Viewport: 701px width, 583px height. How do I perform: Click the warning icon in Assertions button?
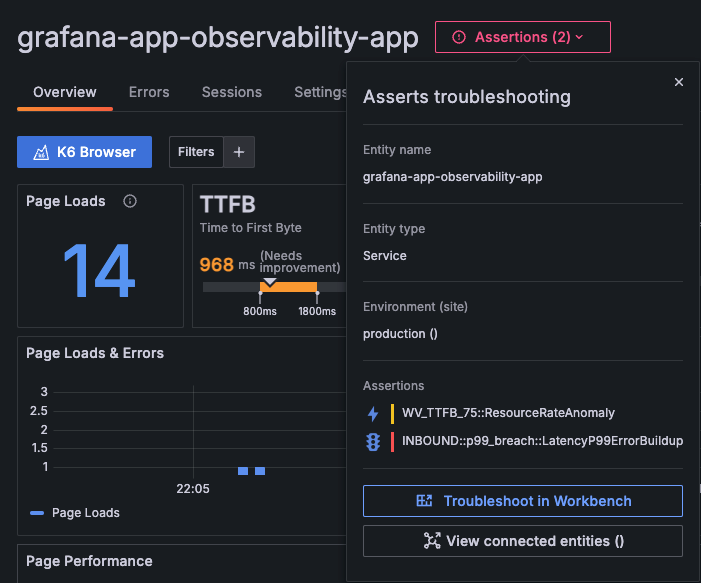[459, 37]
